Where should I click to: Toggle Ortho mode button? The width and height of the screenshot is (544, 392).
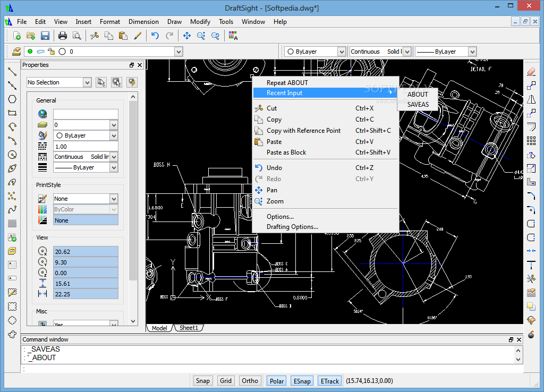pyautogui.click(x=250, y=381)
